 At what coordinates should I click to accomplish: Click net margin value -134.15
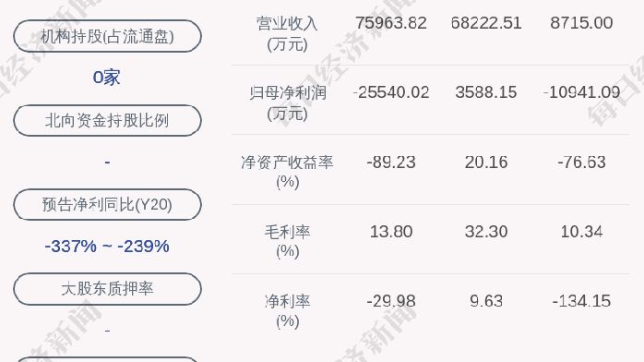(581, 301)
